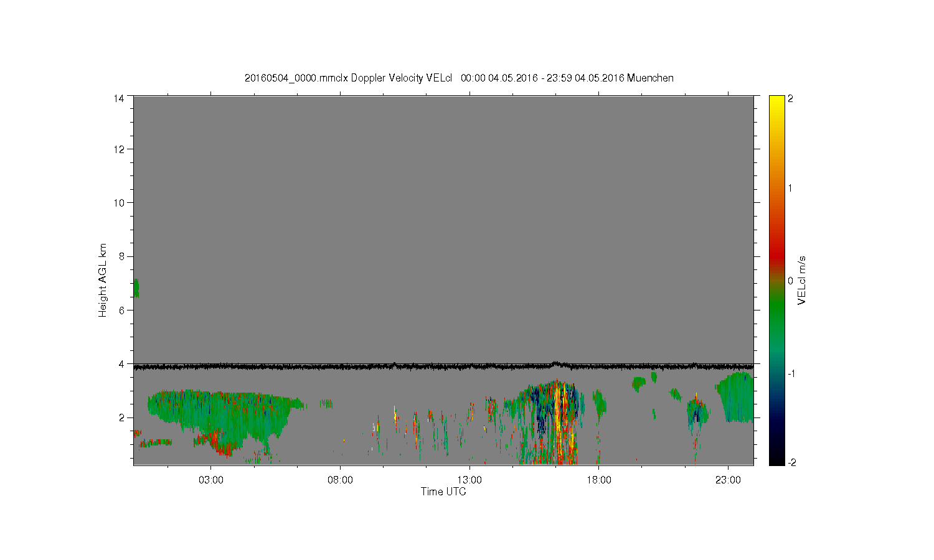Click the colorbar value 2 at the top
Image resolution: width=934 pixels, height=560 pixels.
click(790, 98)
